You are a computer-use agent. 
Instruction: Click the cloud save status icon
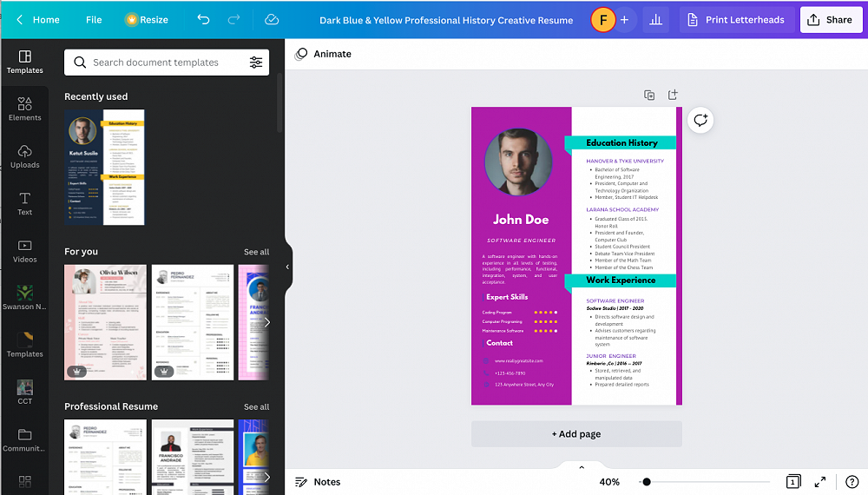(272, 19)
